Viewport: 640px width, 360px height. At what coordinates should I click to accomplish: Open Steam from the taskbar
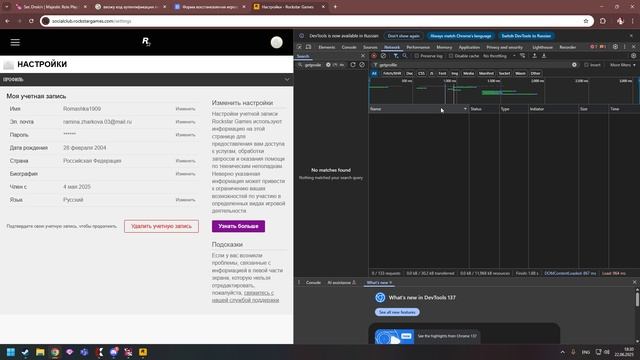tap(25, 352)
